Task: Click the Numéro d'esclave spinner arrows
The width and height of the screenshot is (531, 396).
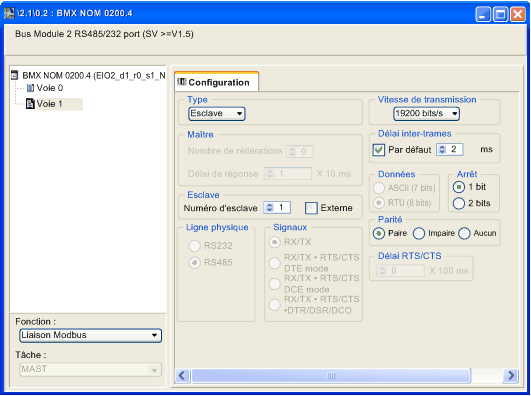Action: 270,207
